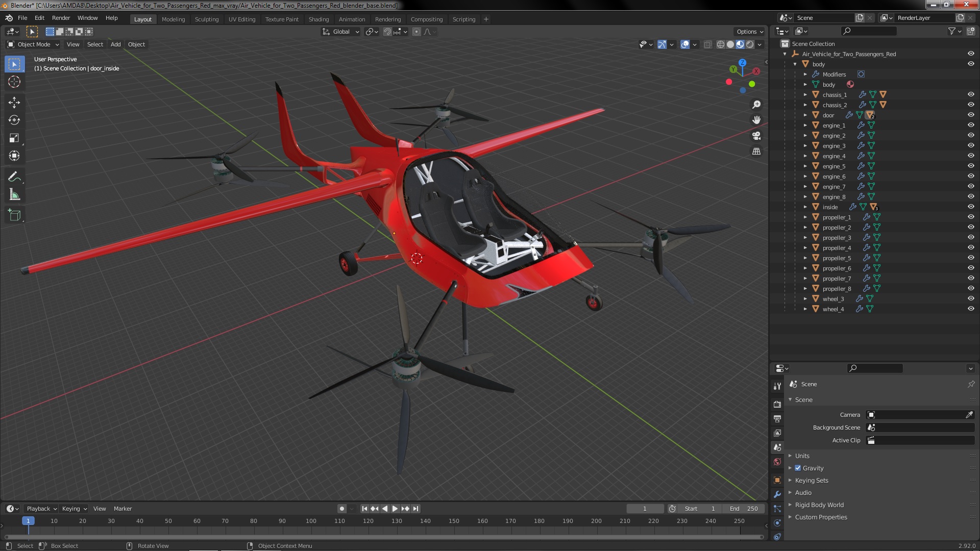Hide the wheel_4 object

click(x=971, y=309)
